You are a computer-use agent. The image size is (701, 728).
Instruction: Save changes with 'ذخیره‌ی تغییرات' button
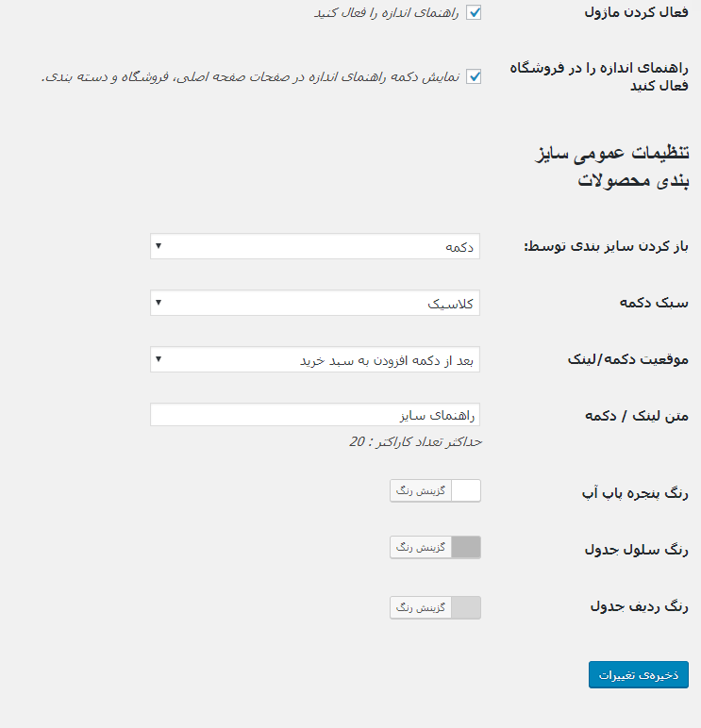639,674
